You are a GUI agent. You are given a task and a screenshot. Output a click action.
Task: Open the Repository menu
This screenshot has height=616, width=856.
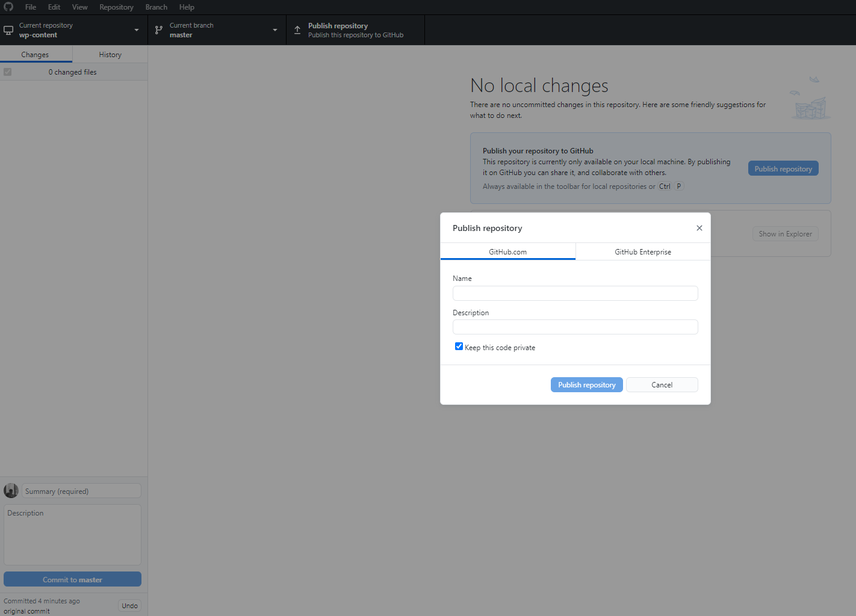point(116,7)
